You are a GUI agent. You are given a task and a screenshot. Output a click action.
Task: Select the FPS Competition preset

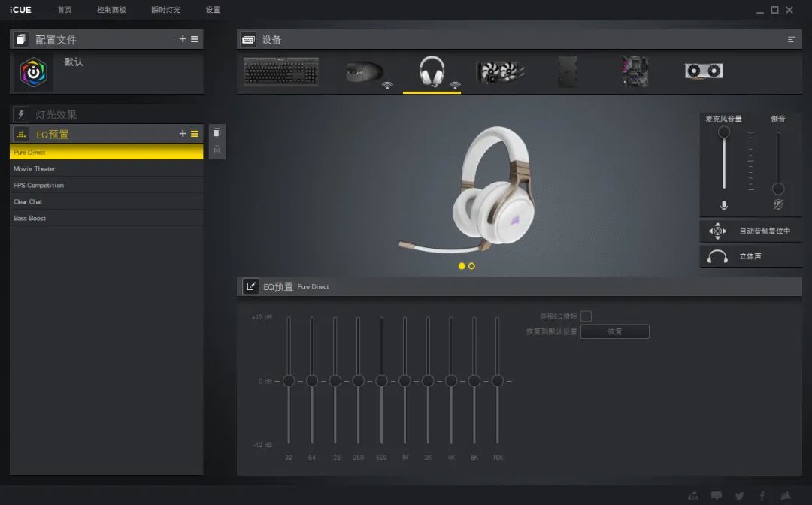point(106,185)
